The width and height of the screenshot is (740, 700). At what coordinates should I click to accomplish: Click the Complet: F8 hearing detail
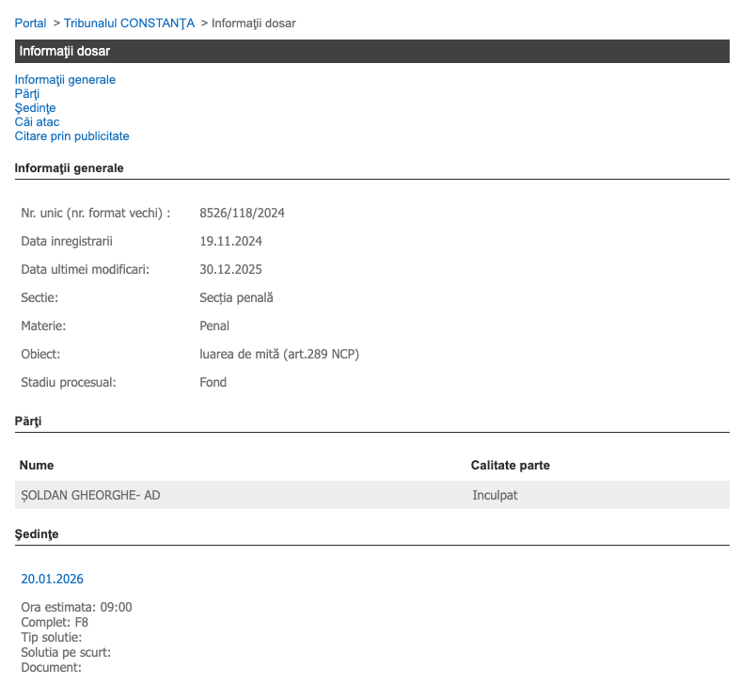coord(55,622)
